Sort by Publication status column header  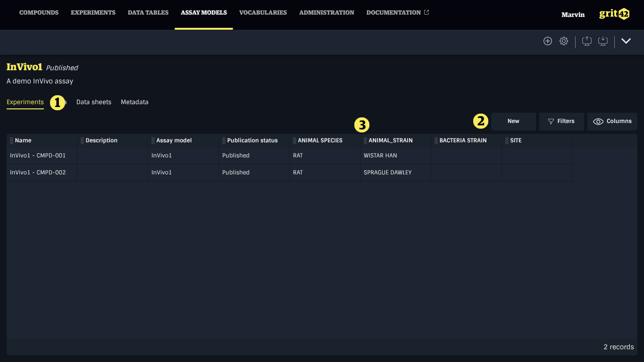tap(254, 140)
